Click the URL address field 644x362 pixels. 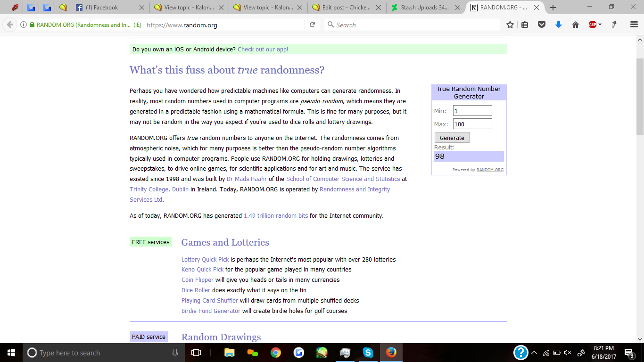pos(224,25)
